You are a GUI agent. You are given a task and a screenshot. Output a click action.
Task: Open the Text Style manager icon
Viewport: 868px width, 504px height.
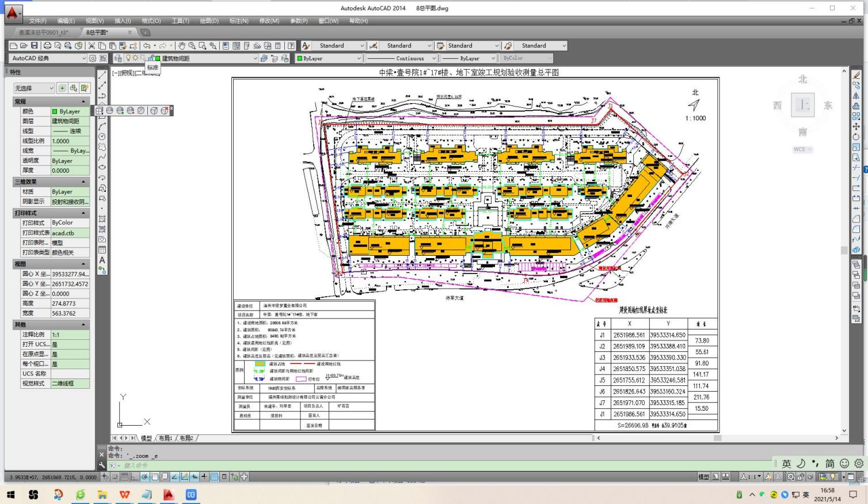tap(306, 46)
